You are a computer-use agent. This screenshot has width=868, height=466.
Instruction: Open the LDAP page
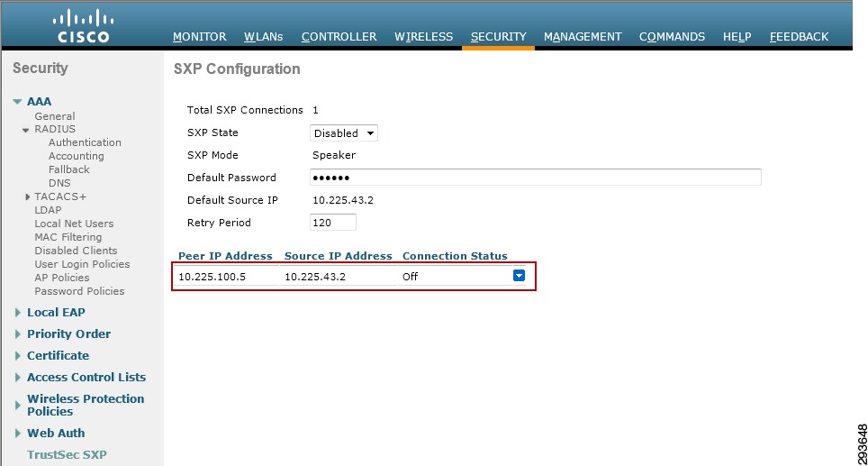coord(48,210)
